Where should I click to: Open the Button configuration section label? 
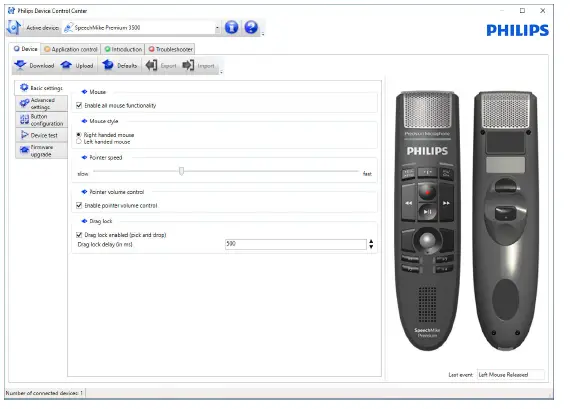[x=47, y=120]
